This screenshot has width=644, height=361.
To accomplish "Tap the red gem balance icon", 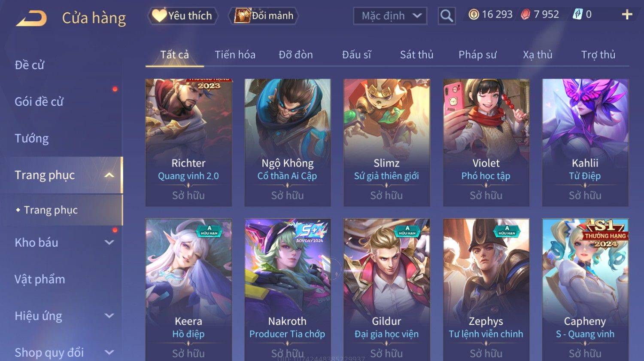I will [526, 15].
